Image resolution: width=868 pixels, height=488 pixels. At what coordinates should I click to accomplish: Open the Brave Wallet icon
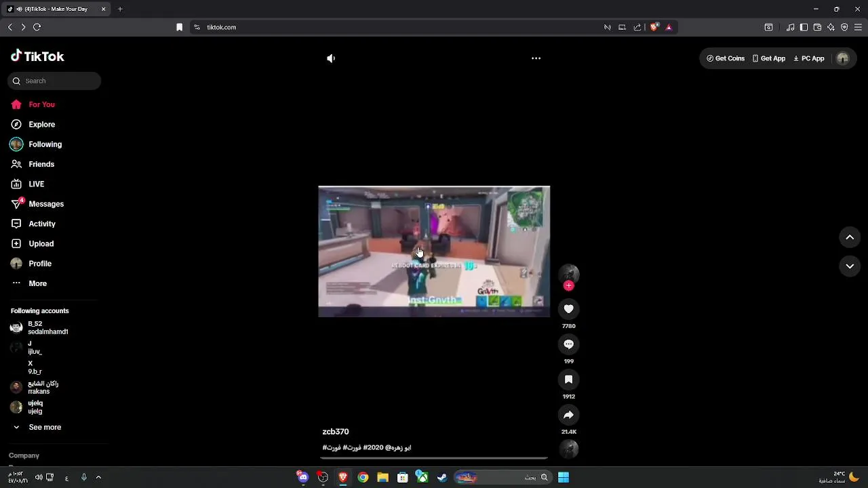pos(817,27)
